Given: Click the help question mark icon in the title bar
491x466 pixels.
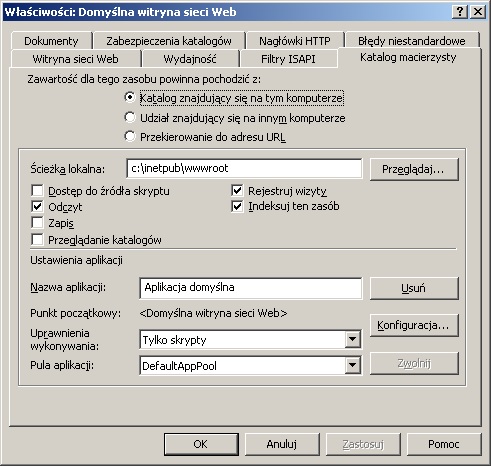Looking at the screenshot, I should tap(460, 12).
